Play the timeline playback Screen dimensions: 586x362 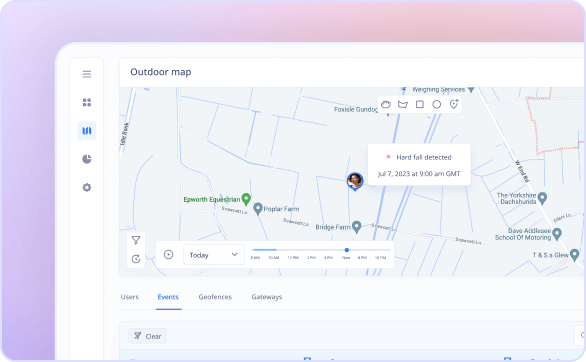(x=169, y=255)
